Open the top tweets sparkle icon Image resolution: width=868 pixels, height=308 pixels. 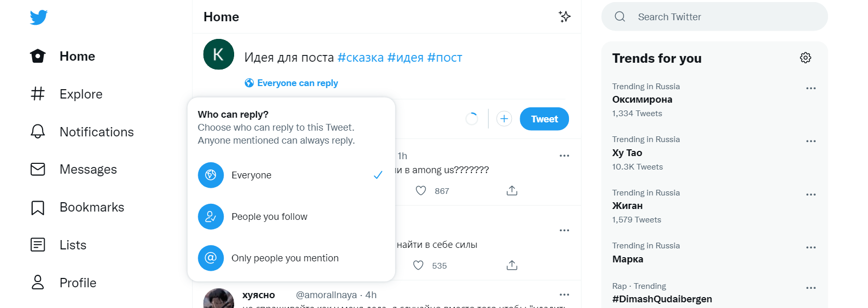pos(564,17)
